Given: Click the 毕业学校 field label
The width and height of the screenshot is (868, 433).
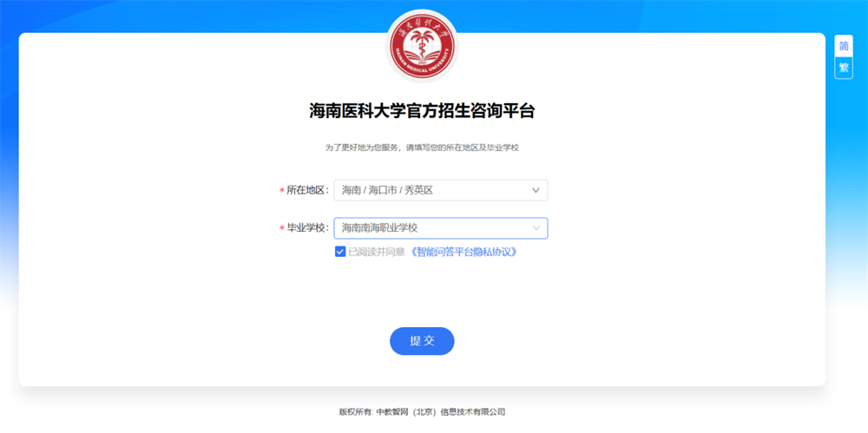Looking at the screenshot, I should click(x=307, y=228).
